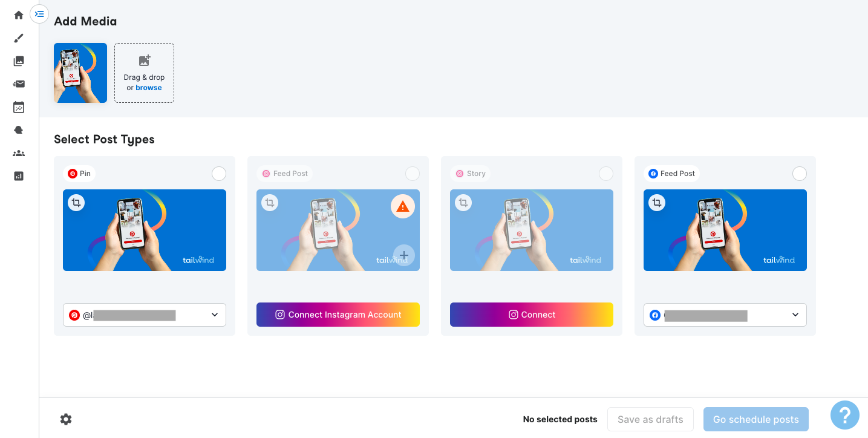The width and height of the screenshot is (868, 438).
Task: Select the Facebook Feed Post circle
Action: click(800, 174)
